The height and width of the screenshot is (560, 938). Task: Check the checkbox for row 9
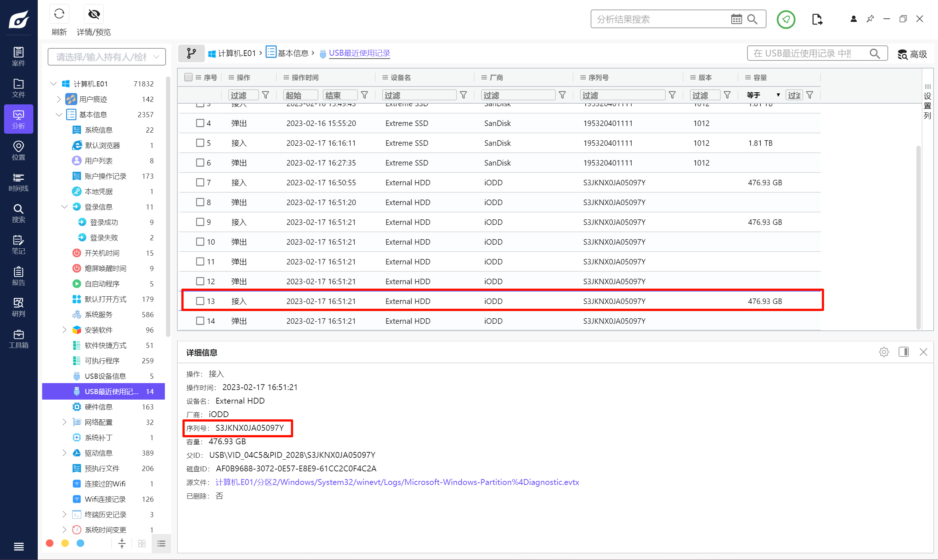[200, 222]
